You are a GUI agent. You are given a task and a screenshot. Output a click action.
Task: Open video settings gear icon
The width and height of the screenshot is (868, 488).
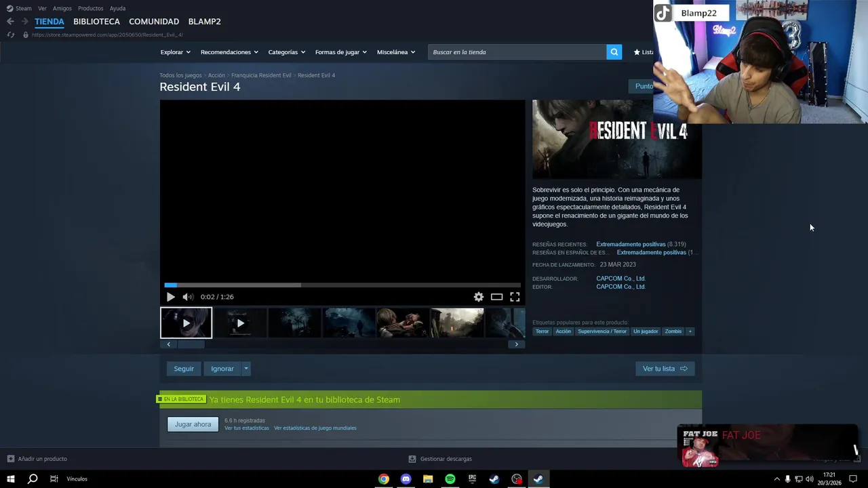click(x=479, y=297)
